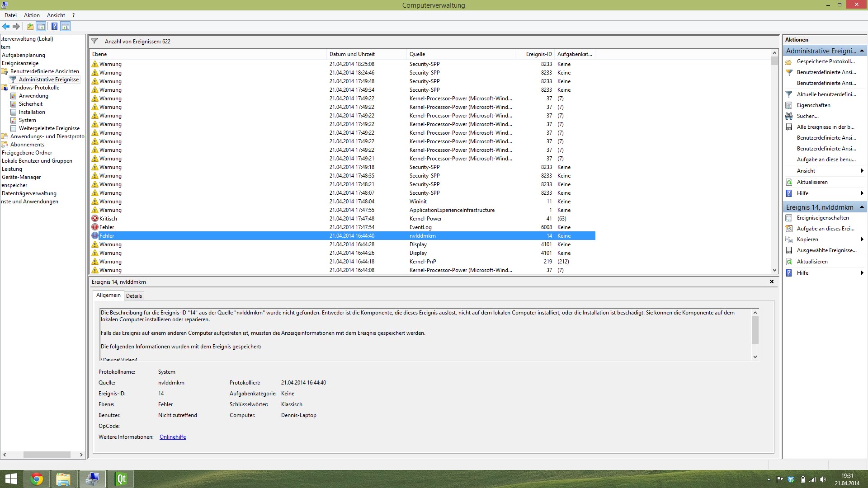This screenshot has height=488, width=868.
Task: Click the blue help question mark toolbar icon
Action: coord(54,27)
